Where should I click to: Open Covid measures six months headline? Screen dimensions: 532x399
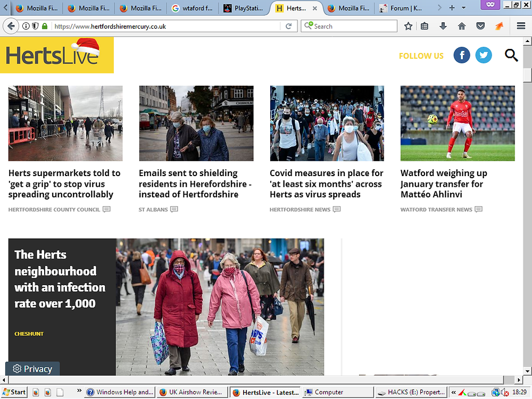tap(327, 184)
